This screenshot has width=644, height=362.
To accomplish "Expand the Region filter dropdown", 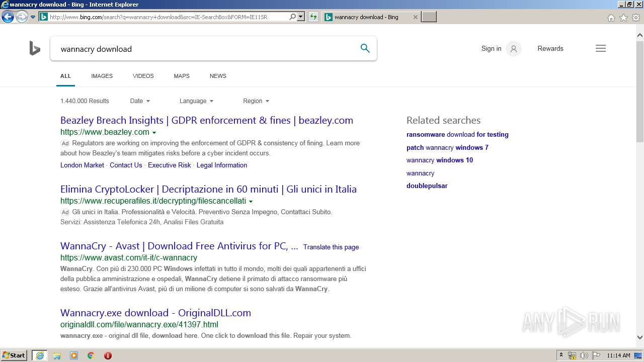I will tap(256, 101).
